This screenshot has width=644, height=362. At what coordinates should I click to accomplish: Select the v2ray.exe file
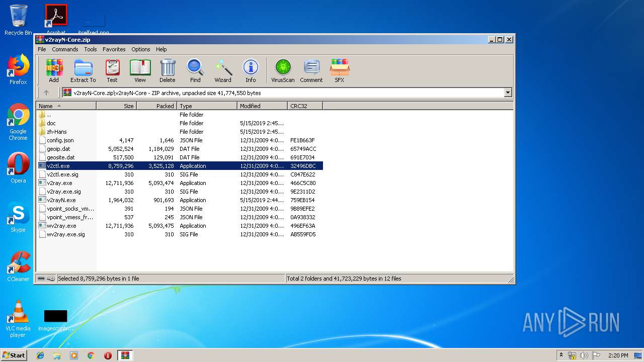click(180, 183)
